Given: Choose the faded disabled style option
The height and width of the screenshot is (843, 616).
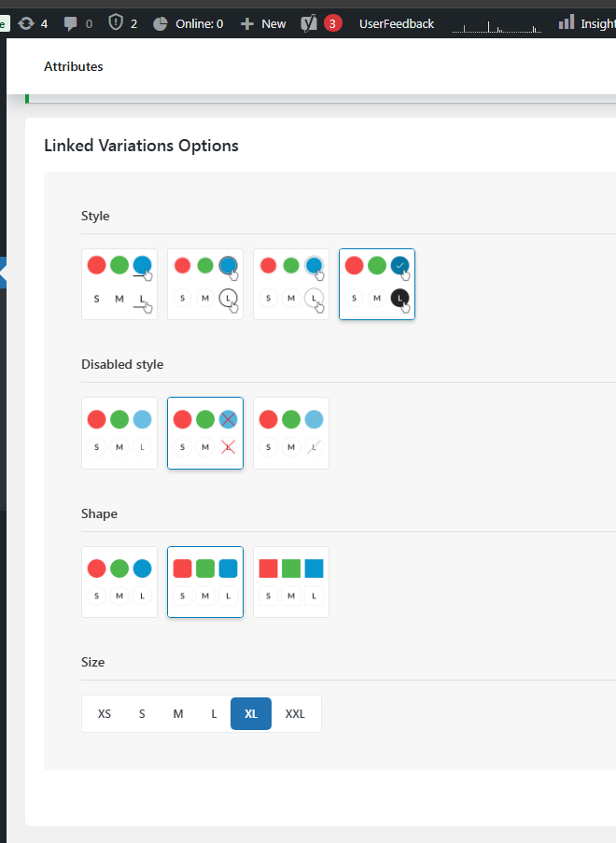Looking at the screenshot, I should tap(119, 433).
